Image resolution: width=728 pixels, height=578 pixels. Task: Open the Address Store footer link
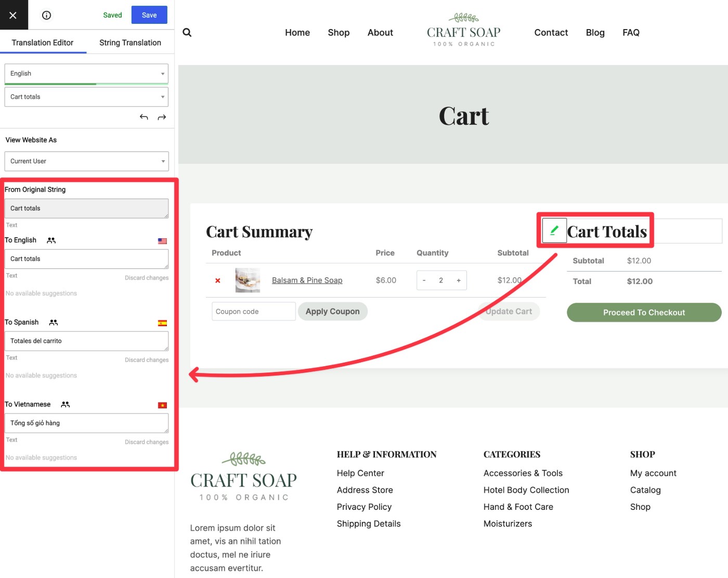[x=365, y=490]
